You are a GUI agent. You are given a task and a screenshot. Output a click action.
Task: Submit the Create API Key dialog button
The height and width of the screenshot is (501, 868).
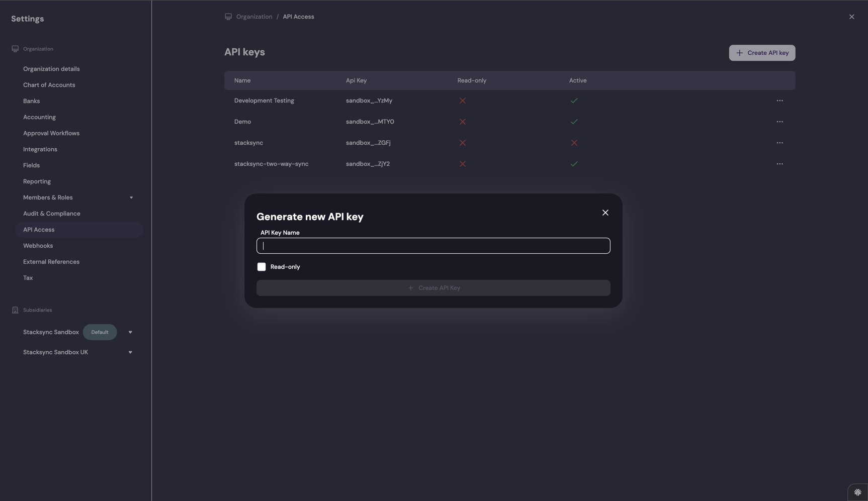click(x=433, y=288)
